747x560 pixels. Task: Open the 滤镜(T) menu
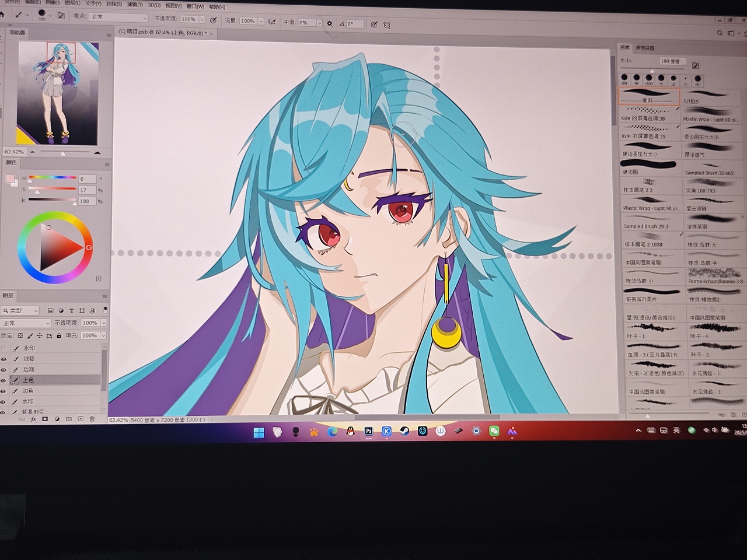[x=135, y=4]
